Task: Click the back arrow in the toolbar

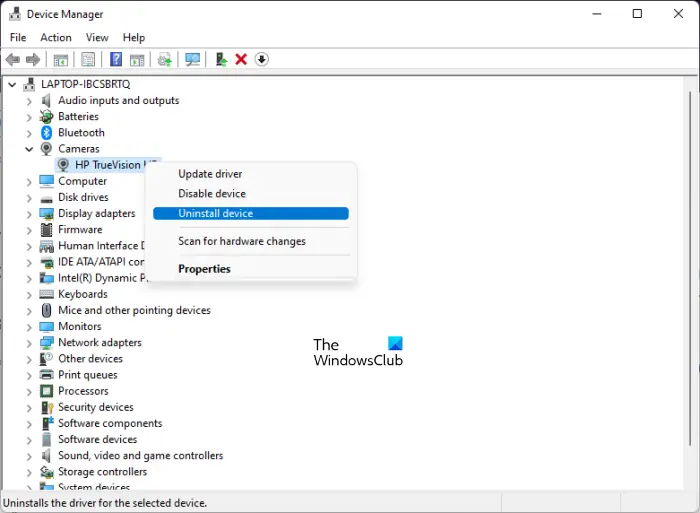Action: point(13,59)
